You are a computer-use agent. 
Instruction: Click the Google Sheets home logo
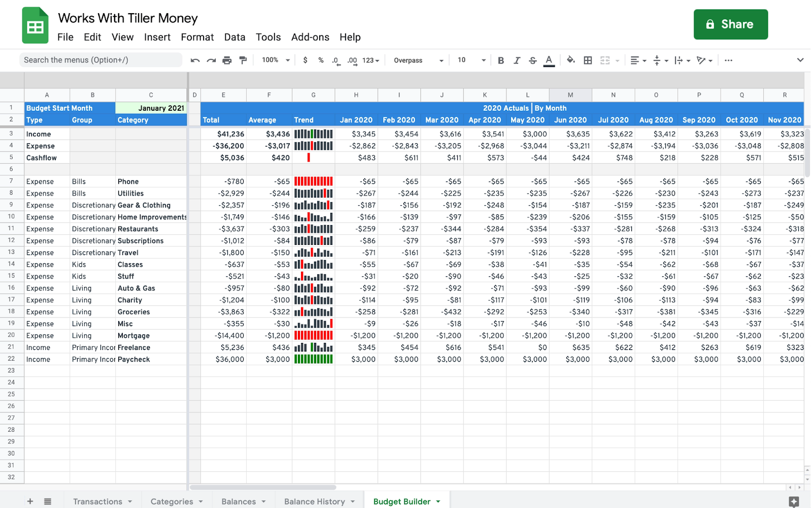(35, 25)
